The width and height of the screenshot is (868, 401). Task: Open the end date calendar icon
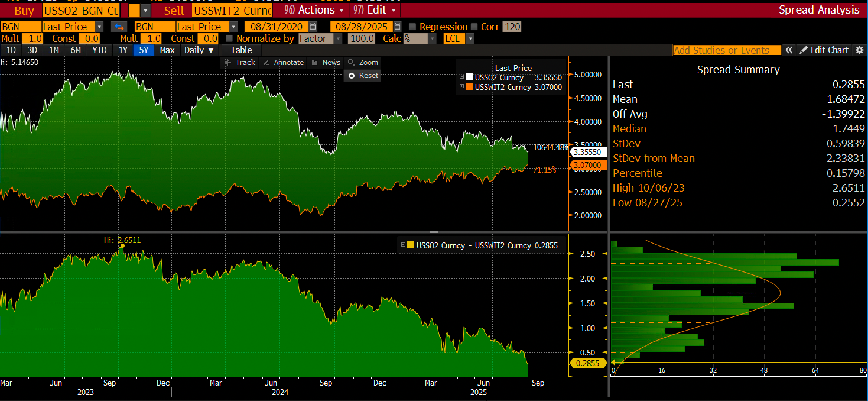pyautogui.click(x=397, y=27)
